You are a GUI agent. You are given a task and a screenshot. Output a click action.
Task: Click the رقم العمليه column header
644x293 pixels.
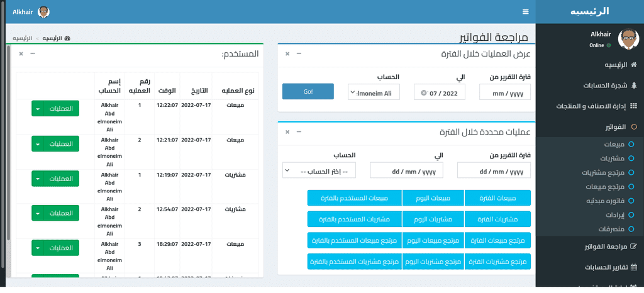tap(139, 87)
